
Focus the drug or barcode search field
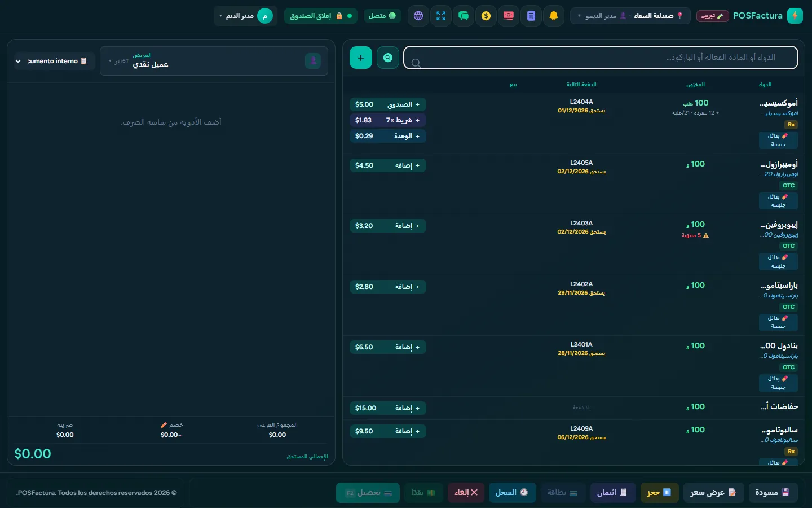(x=601, y=58)
